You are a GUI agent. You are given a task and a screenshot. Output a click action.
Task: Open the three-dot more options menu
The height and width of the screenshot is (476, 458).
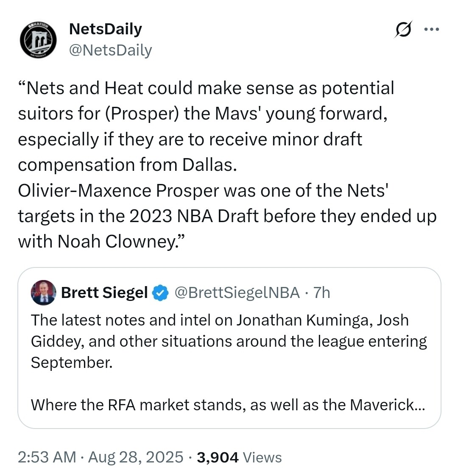[x=432, y=30]
